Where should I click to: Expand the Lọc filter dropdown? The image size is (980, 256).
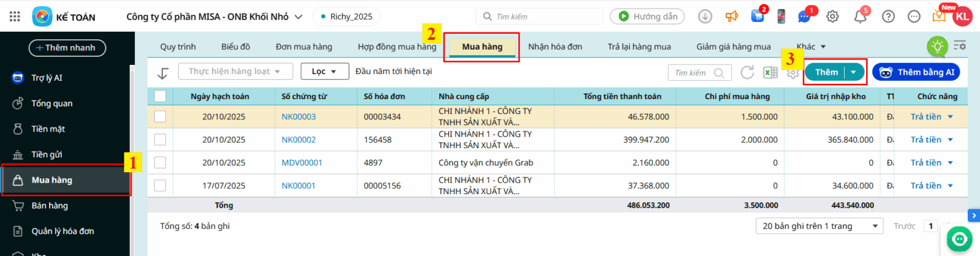(324, 72)
